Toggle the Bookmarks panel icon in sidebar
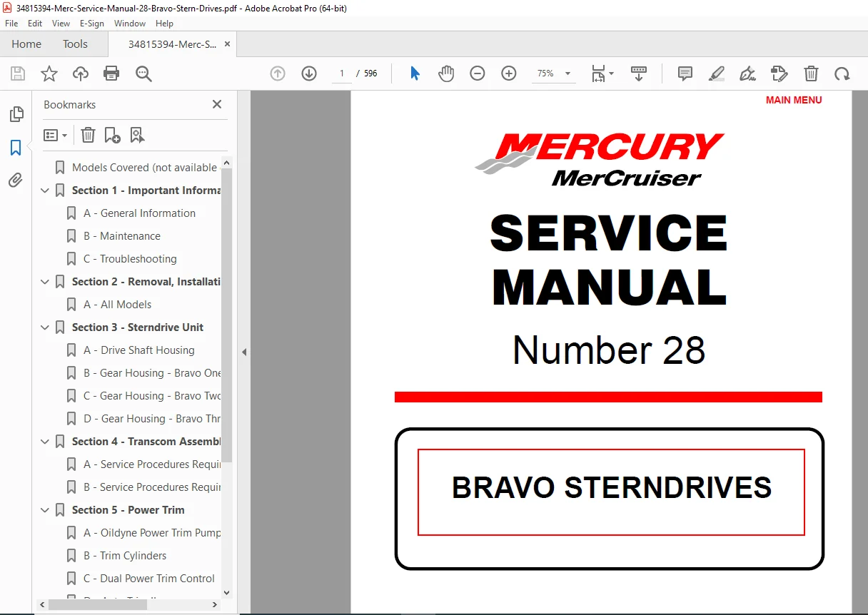Screen dimensions: 868x615 tap(16, 148)
